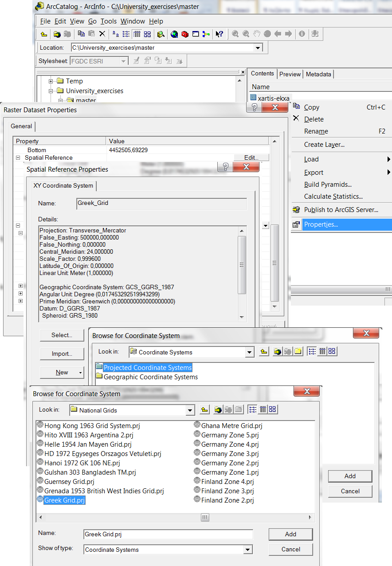The image size is (392, 566).
Task: Select Germany Zone 3.prj file
Action: [226, 454]
